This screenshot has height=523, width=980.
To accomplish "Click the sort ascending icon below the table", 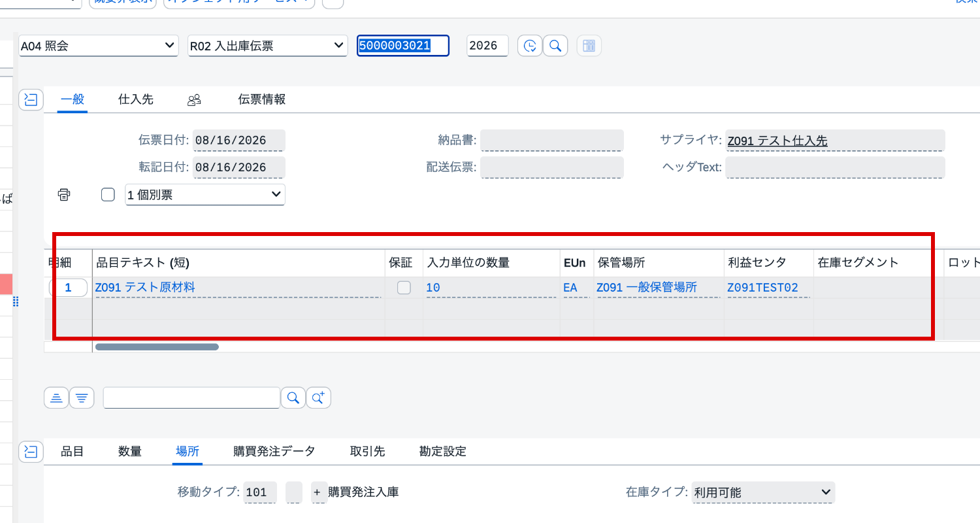I will (x=57, y=397).
